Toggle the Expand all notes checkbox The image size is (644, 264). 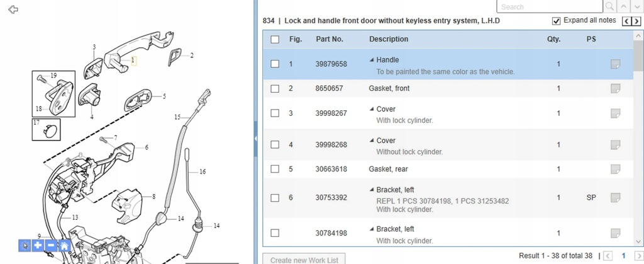tap(556, 21)
